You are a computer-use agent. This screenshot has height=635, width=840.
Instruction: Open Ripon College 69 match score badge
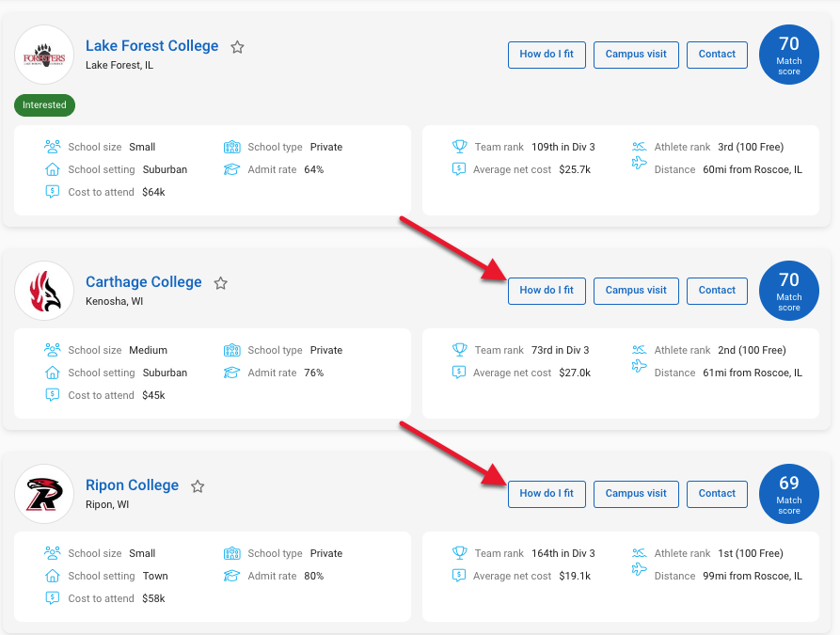coord(788,494)
